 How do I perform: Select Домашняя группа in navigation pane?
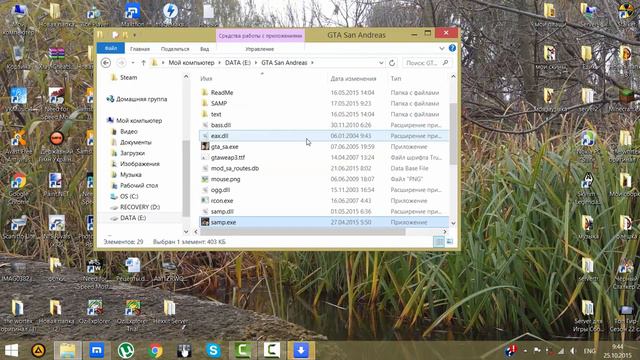tap(141, 99)
